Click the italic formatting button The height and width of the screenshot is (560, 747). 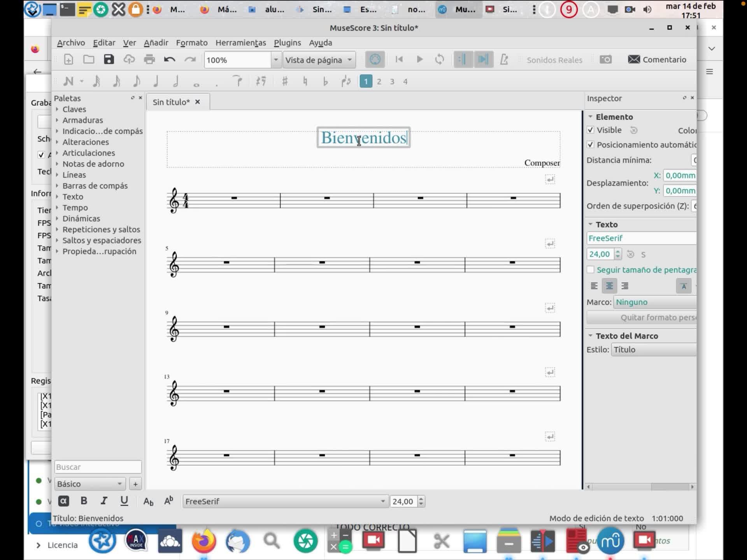pos(104,501)
